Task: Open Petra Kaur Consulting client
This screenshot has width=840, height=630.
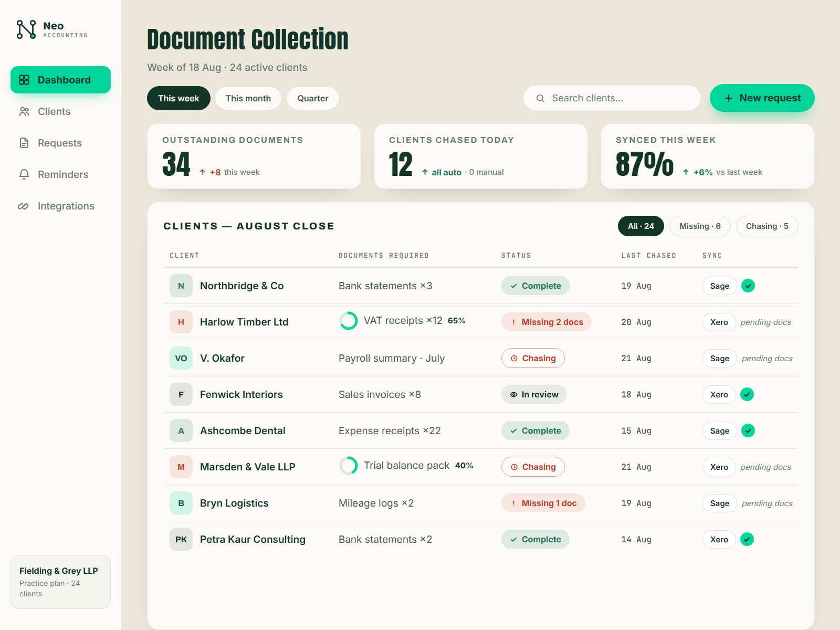Action: pyautogui.click(x=253, y=539)
